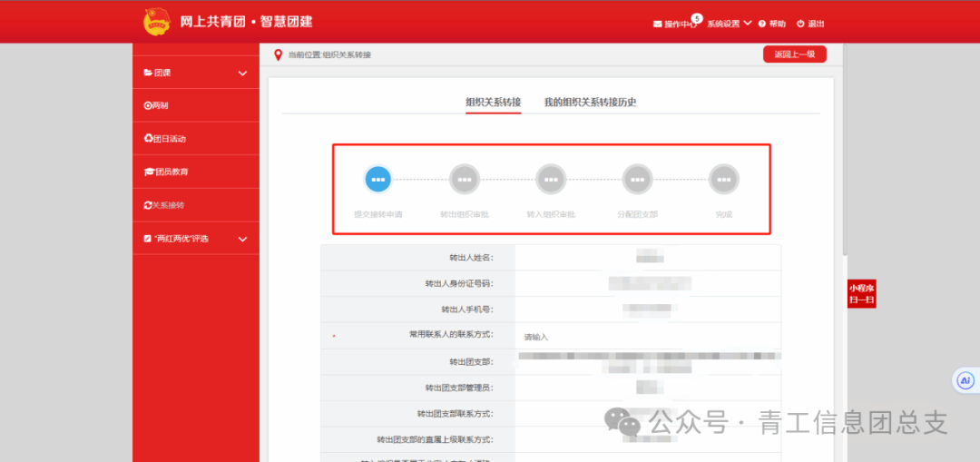Switch to 我的组织关系转接历史 tab
The image size is (980, 462).
click(x=590, y=103)
